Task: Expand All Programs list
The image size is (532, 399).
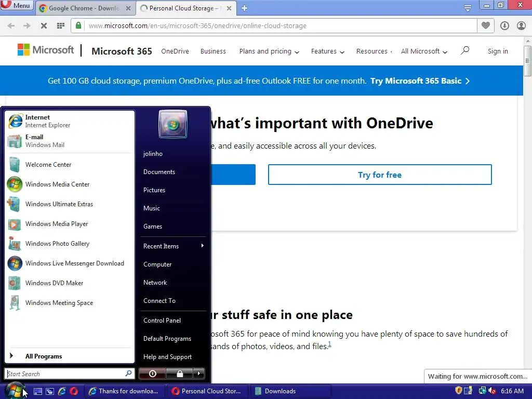Action: point(69,356)
